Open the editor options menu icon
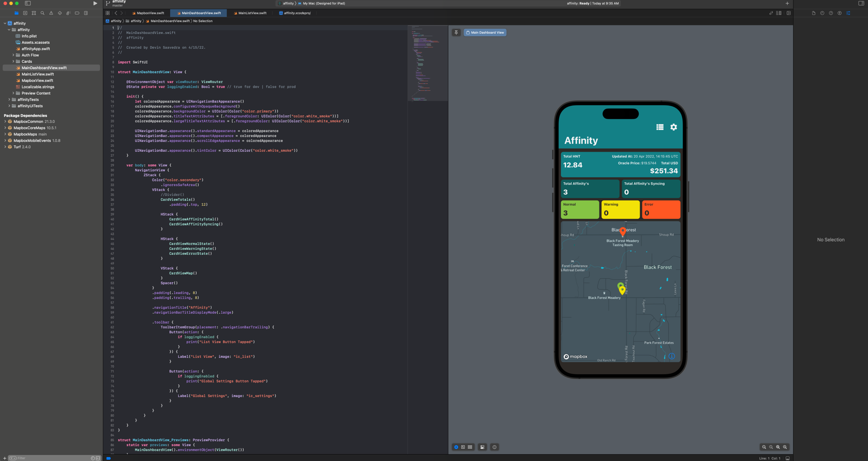The image size is (868, 461). click(778, 13)
